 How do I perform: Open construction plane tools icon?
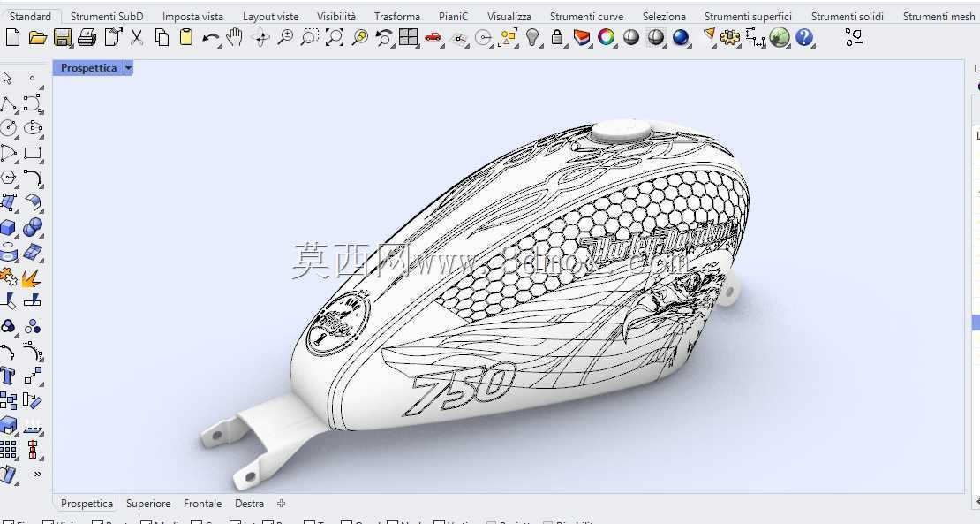(x=459, y=40)
